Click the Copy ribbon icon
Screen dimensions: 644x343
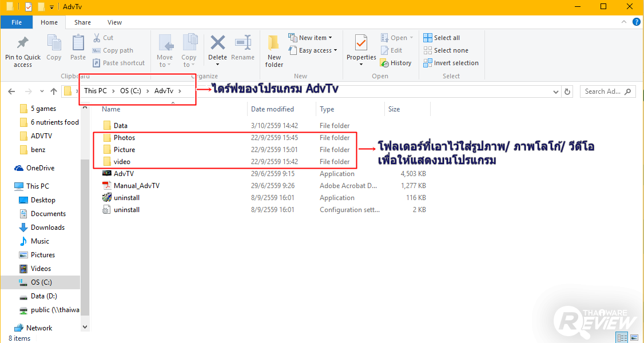(x=54, y=47)
